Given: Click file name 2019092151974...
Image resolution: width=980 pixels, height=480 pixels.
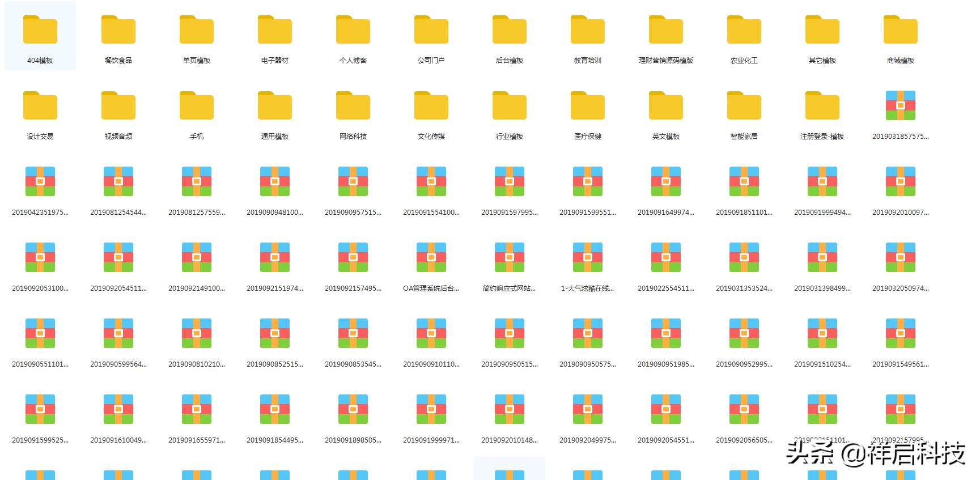Looking at the screenshot, I should pyautogui.click(x=275, y=288).
